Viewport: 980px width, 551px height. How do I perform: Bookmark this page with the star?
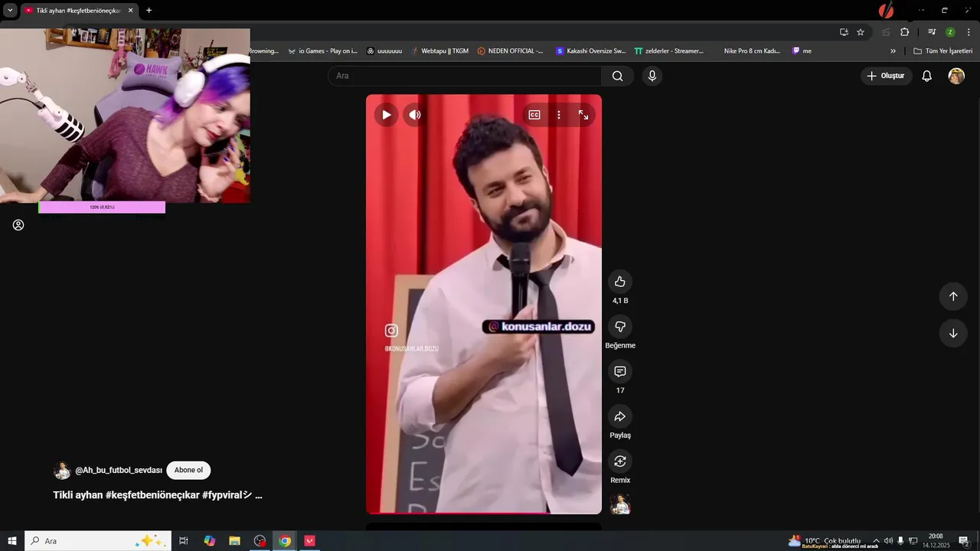[861, 32]
